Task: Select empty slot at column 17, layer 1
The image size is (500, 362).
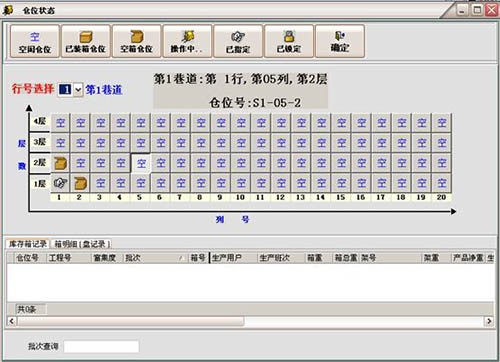Action: [382, 183]
